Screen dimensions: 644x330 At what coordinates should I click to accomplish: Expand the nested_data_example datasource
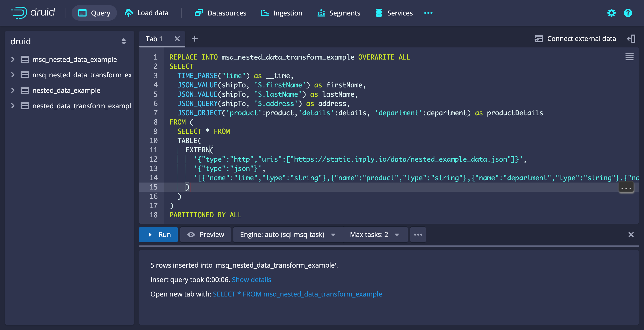(x=13, y=90)
